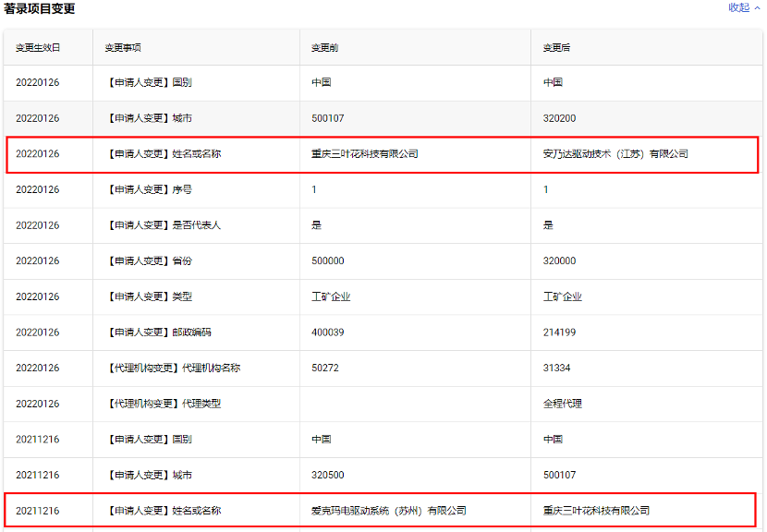This screenshot has width=767, height=532.
Task: Select 【申请人变更】城市 in the 20220126 row
Action: (x=149, y=118)
